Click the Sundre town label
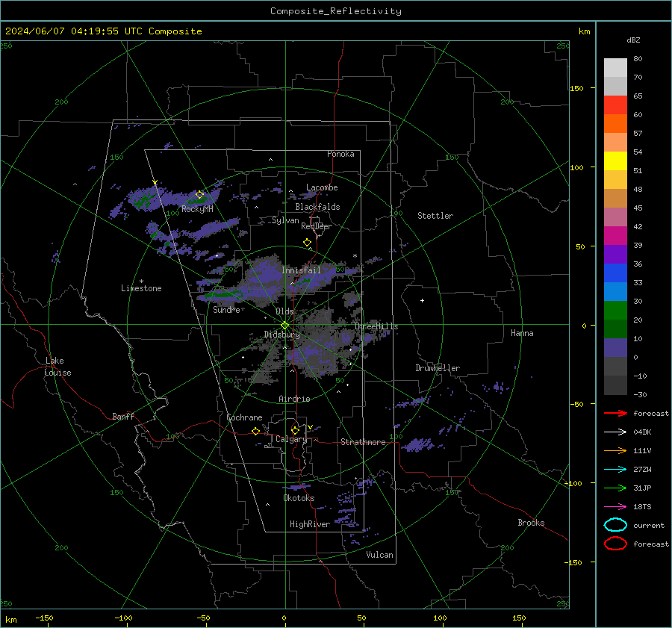672x628 pixels. [x=227, y=310]
